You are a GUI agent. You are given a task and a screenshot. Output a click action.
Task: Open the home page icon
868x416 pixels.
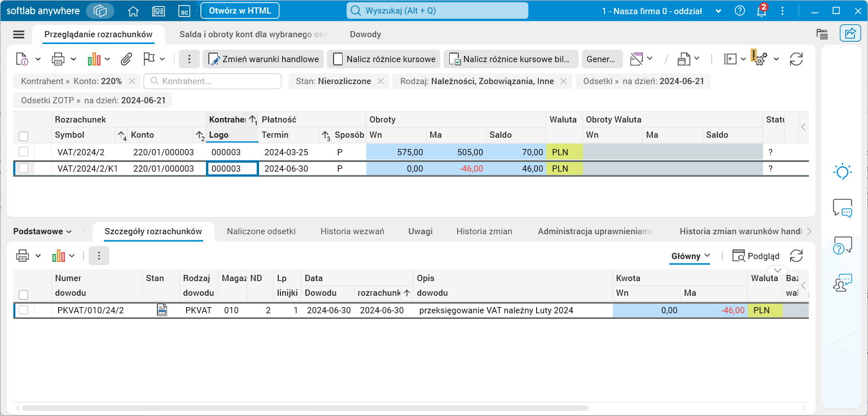tap(133, 11)
